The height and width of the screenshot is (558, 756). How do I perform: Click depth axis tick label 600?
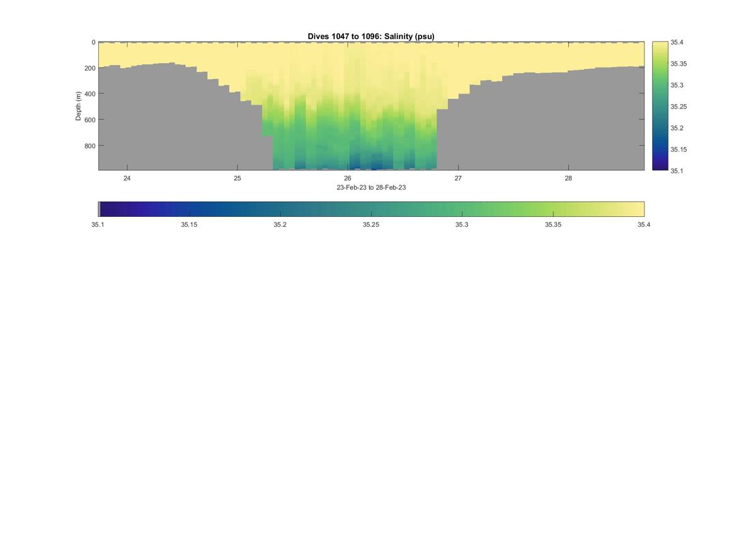(x=90, y=120)
